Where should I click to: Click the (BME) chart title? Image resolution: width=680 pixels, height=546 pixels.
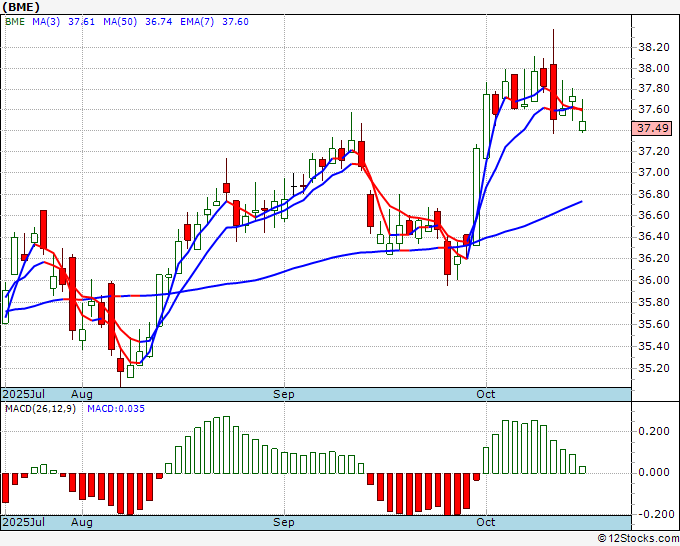pos(21,7)
